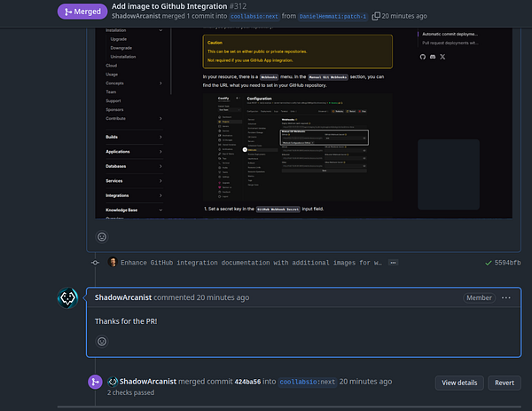532x411 pixels.
Task: Select Downgrade in the docs sidebar
Action: pyautogui.click(x=121, y=48)
